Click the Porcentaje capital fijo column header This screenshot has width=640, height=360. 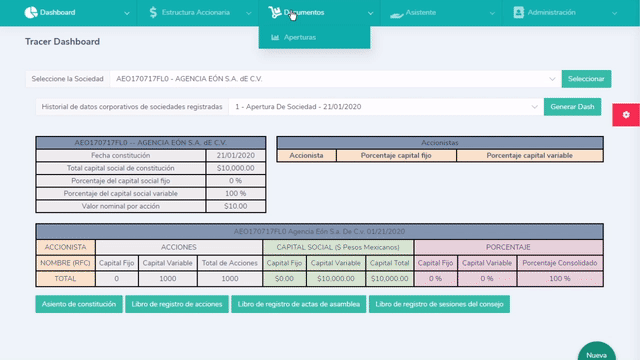coord(396,156)
